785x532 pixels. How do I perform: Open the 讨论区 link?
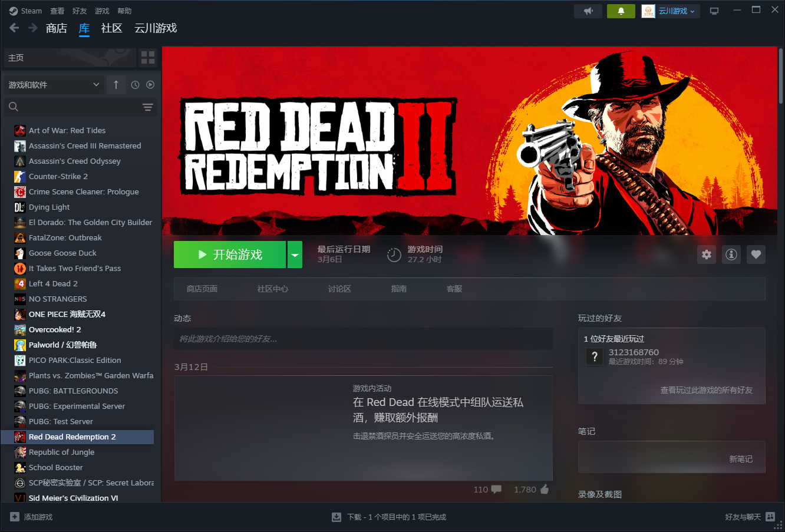339,289
